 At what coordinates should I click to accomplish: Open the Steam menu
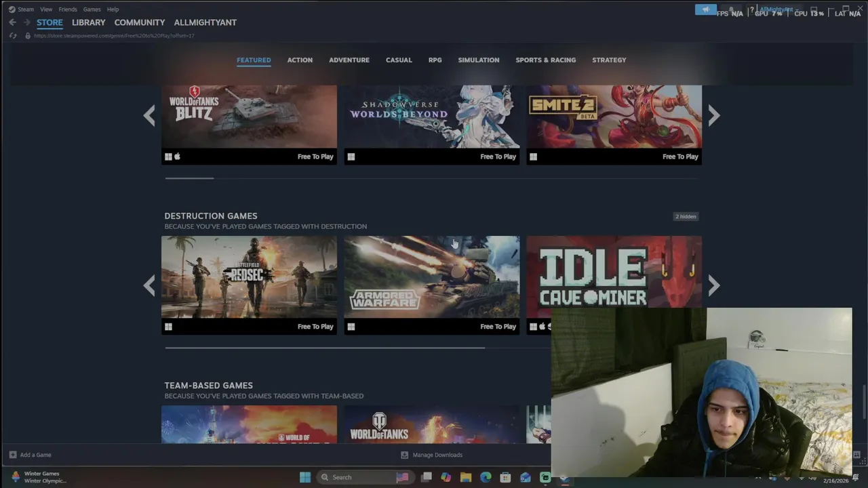(x=21, y=9)
